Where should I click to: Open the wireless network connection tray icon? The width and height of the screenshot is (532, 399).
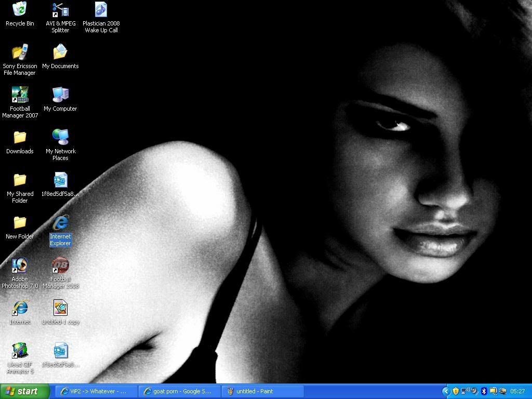[465, 391]
